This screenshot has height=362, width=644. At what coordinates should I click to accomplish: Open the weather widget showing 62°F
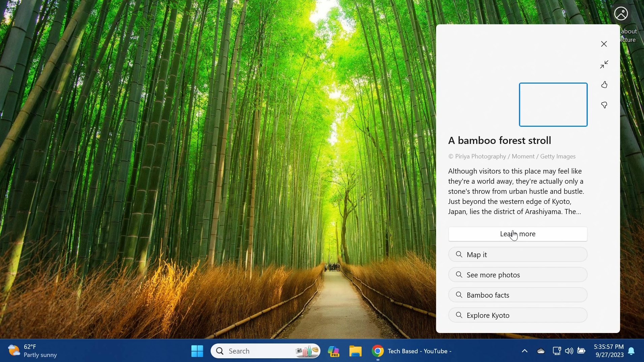(x=33, y=351)
